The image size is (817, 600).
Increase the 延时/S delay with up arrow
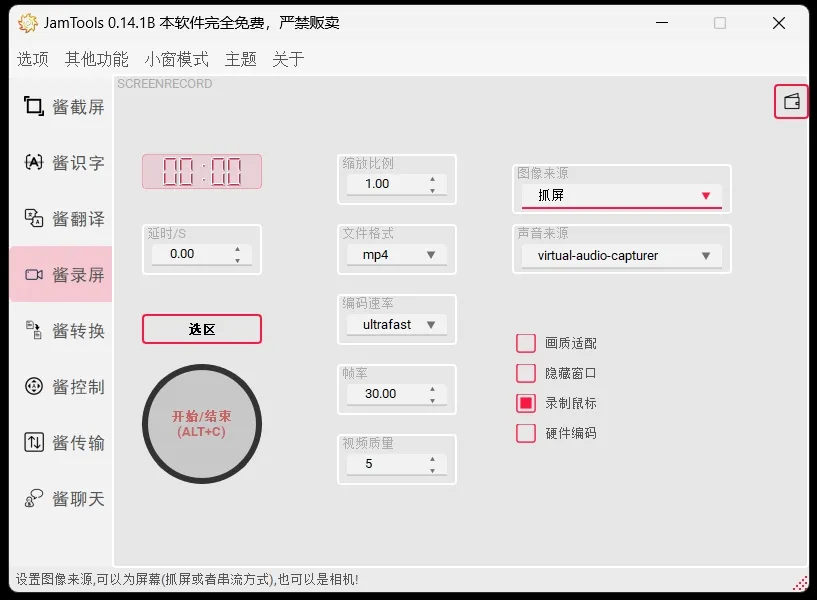(x=238, y=249)
